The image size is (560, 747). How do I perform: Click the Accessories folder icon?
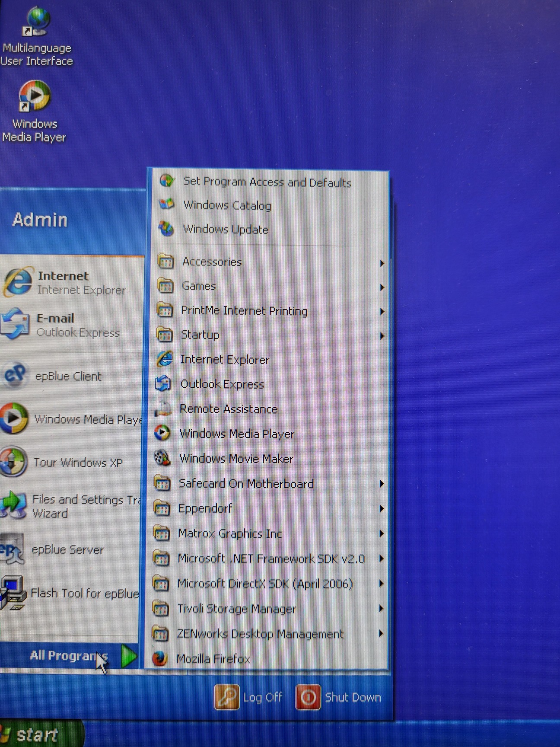[x=166, y=262]
